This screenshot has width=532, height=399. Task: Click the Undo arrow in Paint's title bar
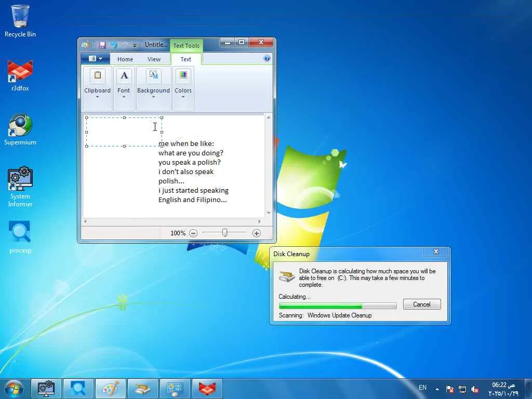pos(114,45)
